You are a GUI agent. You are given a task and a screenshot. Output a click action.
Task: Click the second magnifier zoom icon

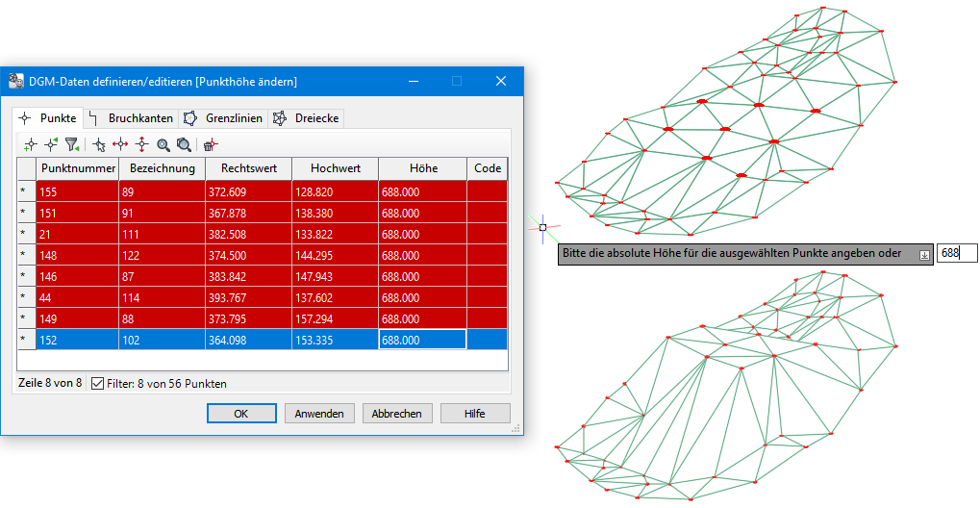[184, 144]
